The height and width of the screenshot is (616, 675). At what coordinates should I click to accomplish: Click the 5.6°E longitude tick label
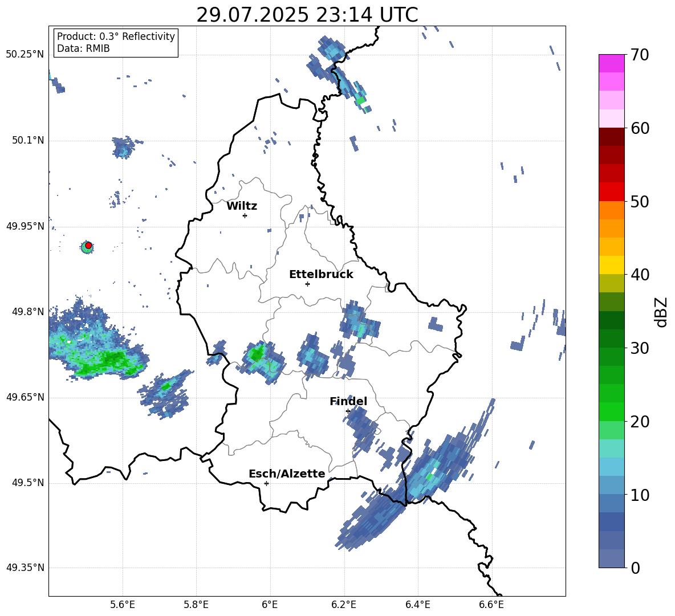pyautogui.click(x=123, y=605)
